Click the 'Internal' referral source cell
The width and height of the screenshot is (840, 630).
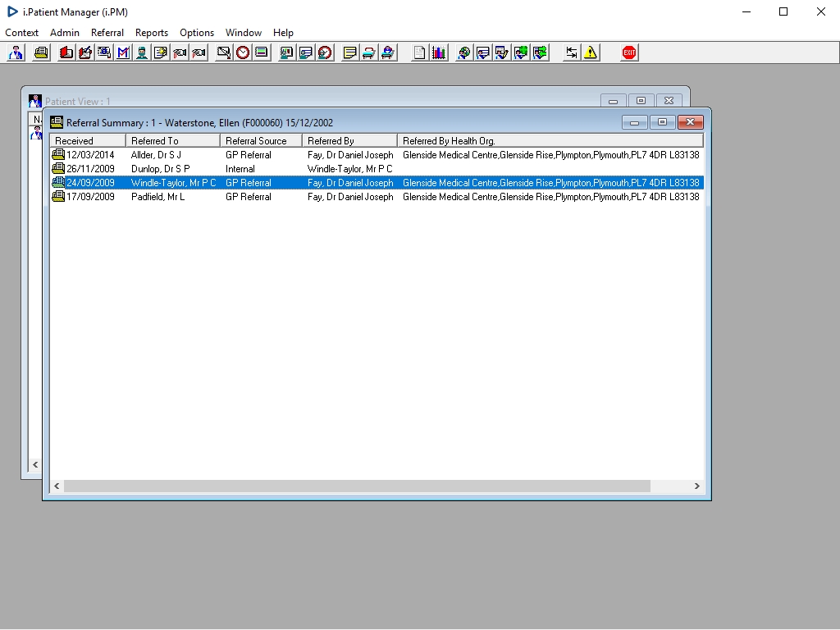pos(240,169)
